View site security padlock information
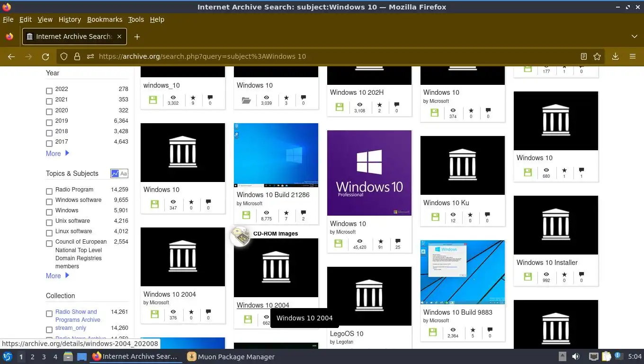Image resolution: width=644 pixels, height=364 pixels. coord(77,56)
